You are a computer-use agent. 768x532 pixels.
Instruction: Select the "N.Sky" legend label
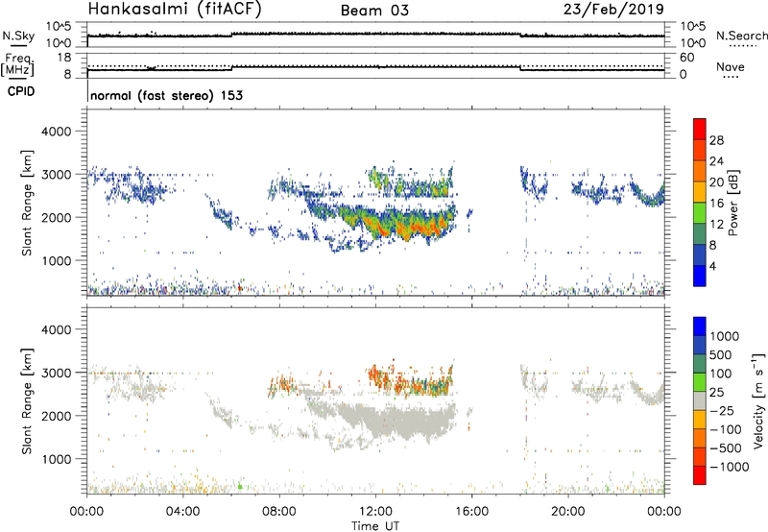click(18, 36)
